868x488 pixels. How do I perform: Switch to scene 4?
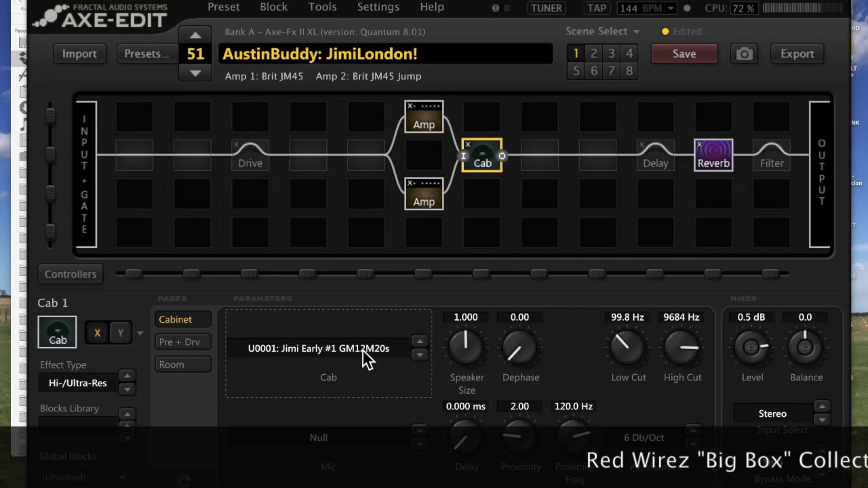(x=629, y=54)
